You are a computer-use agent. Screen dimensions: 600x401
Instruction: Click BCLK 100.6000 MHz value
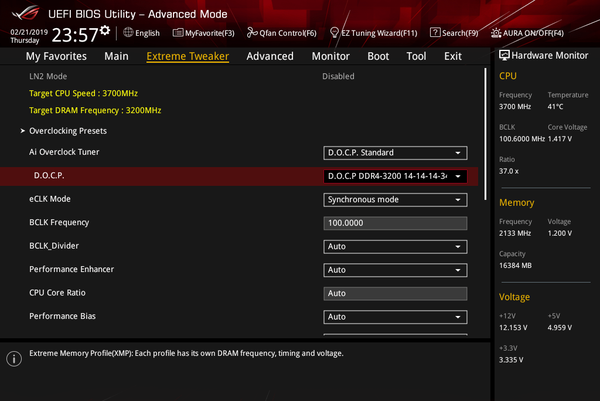[522, 139]
